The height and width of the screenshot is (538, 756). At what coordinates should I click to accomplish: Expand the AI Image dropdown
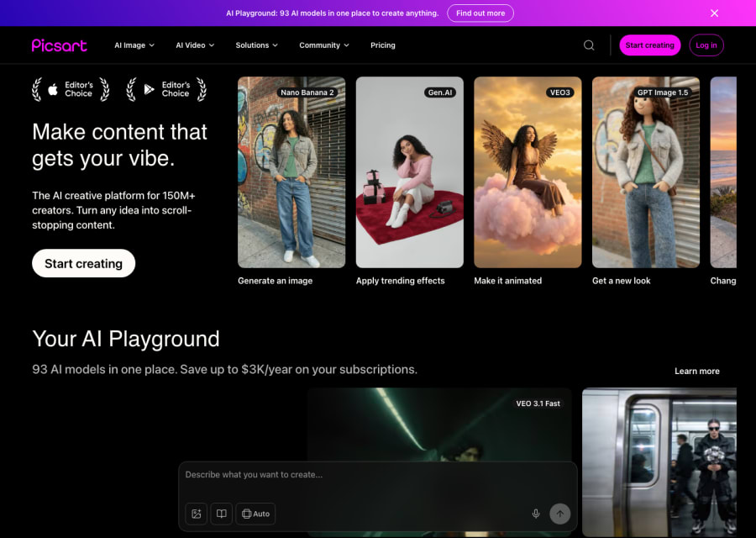click(x=134, y=45)
